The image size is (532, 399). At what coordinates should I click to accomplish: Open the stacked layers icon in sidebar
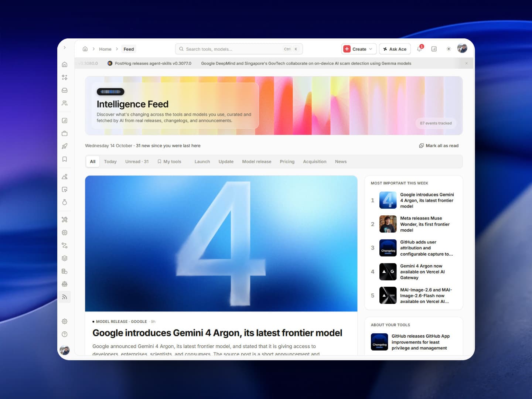click(65, 258)
